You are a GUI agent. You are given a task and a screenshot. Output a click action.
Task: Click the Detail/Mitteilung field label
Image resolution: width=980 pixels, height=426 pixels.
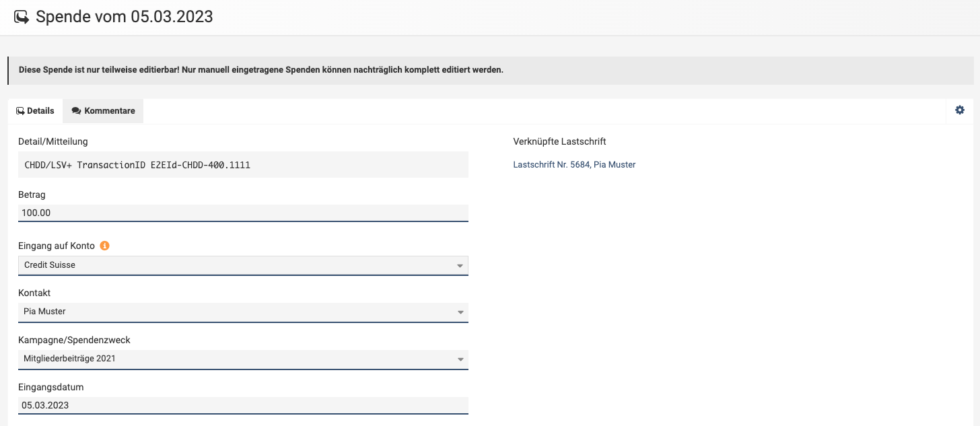(x=53, y=141)
